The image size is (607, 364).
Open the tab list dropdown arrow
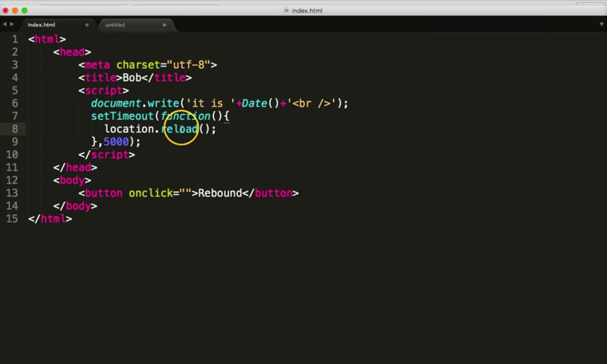coord(602,24)
